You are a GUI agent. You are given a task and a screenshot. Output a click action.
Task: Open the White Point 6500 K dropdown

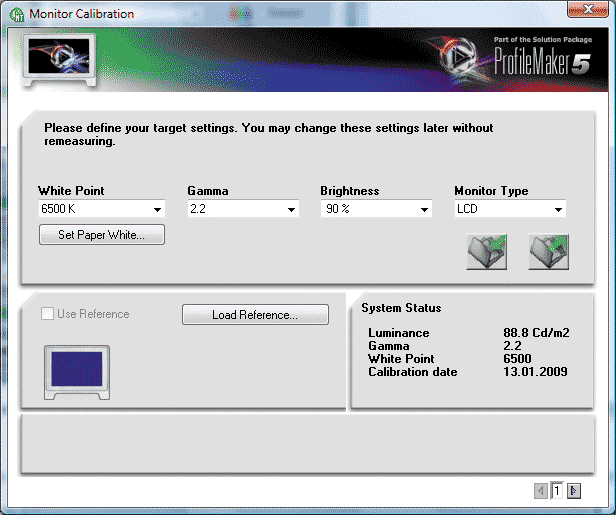coord(101,209)
